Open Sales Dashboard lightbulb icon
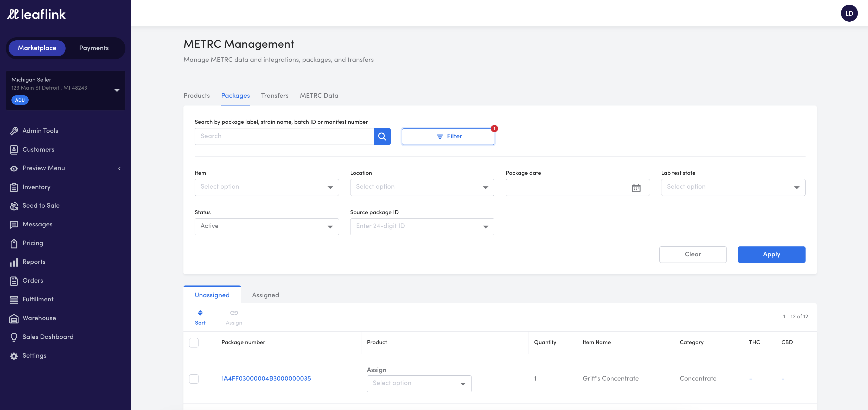The width and height of the screenshot is (868, 410). [14, 337]
